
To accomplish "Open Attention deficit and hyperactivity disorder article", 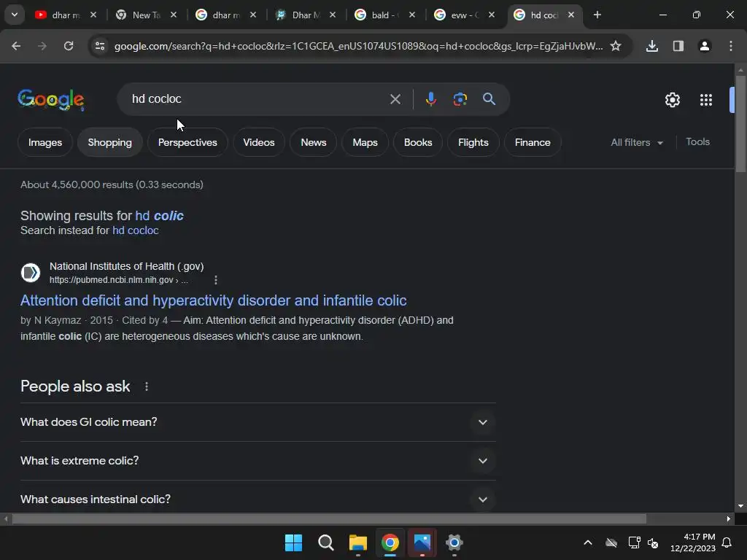I will [x=214, y=300].
